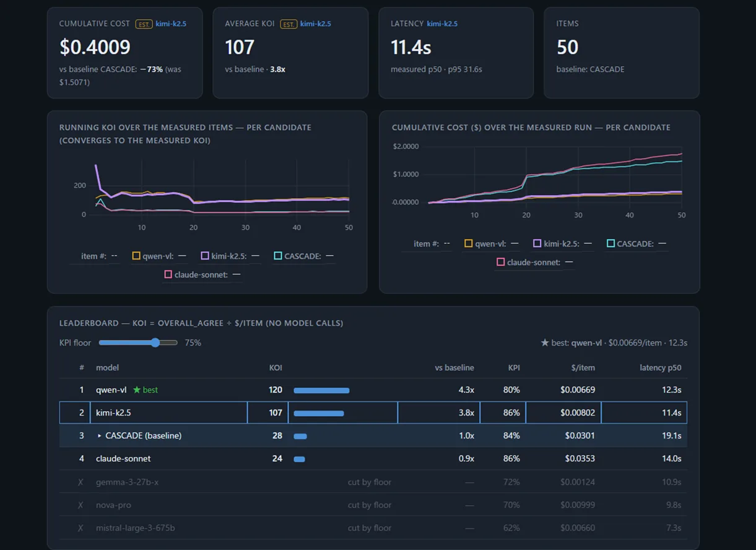Open kimi-k2.5 link in Average KOI card
The height and width of the screenshot is (550, 756).
pos(315,24)
